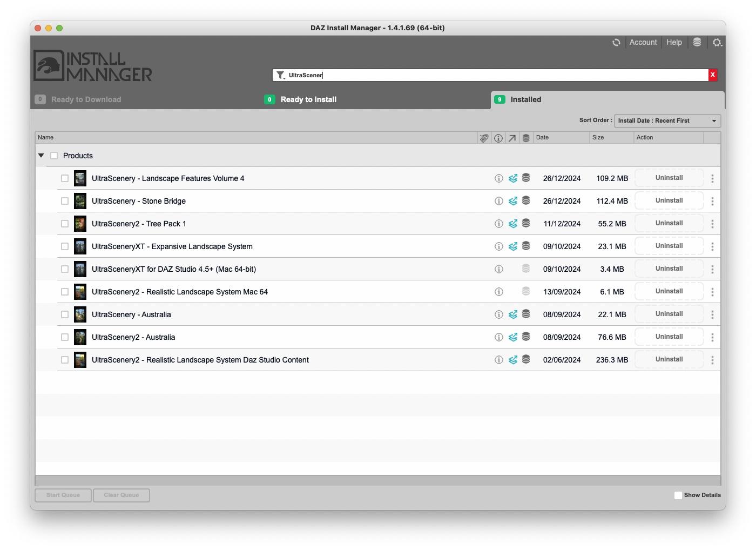Viewport: 756px width, 550px height.
Task: Select the Installed tab
Action: [x=607, y=99]
